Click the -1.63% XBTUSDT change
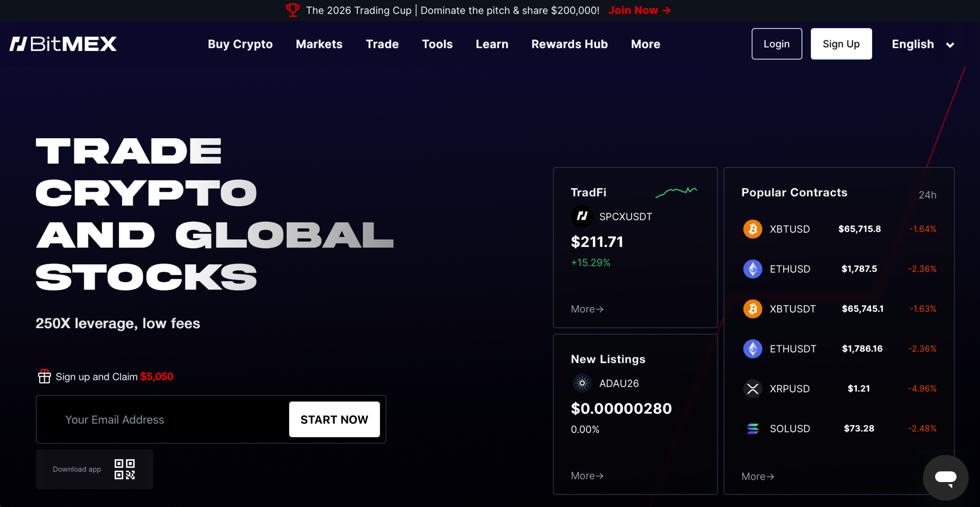 (923, 309)
